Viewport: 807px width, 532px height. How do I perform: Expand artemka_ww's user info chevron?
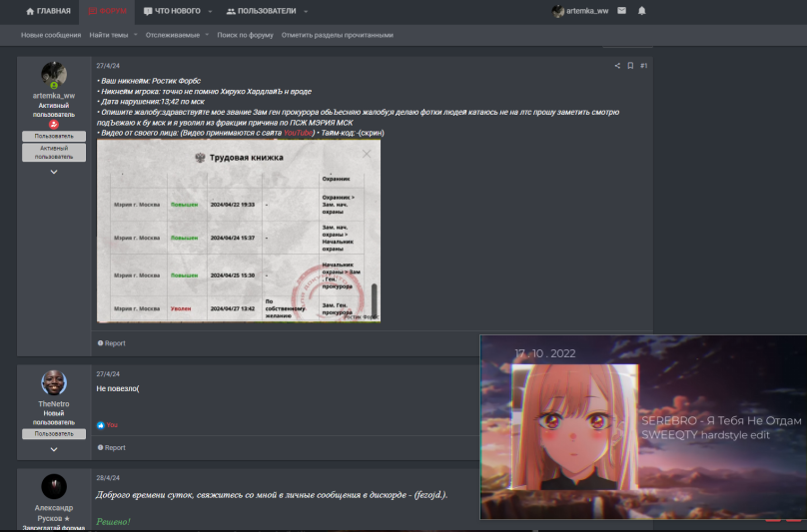click(54, 172)
